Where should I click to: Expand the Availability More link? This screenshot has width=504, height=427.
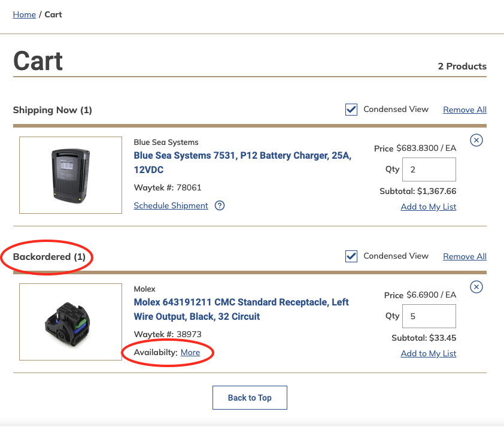tap(190, 352)
